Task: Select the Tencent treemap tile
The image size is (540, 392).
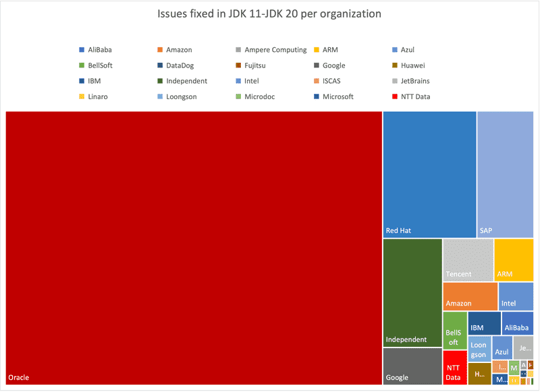Action: coord(468,260)
